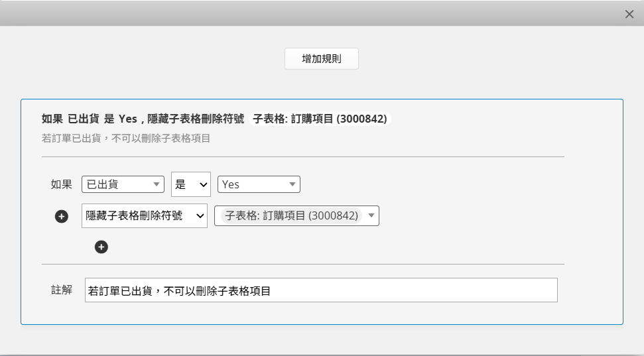Click the arrow of the 訂購項目 target dropdown

click(x=371, y=215)
